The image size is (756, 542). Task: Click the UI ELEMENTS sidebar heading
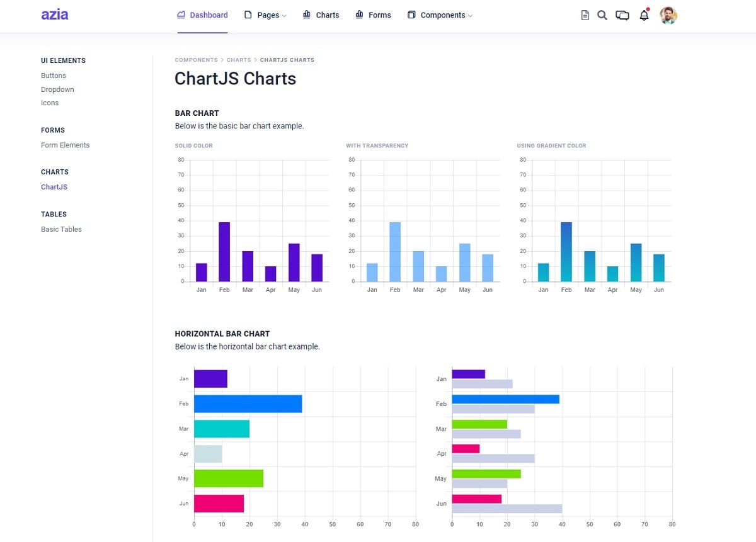(x=64, y=60)
